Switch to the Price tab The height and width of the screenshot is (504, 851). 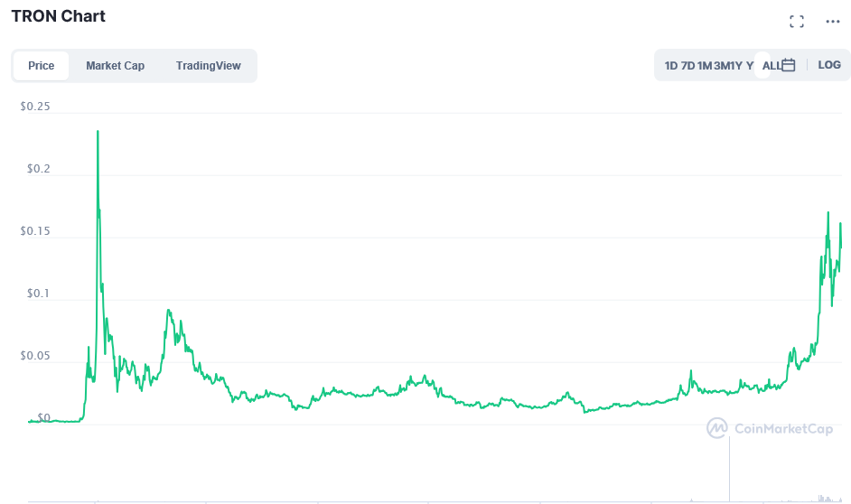(42, 66)
